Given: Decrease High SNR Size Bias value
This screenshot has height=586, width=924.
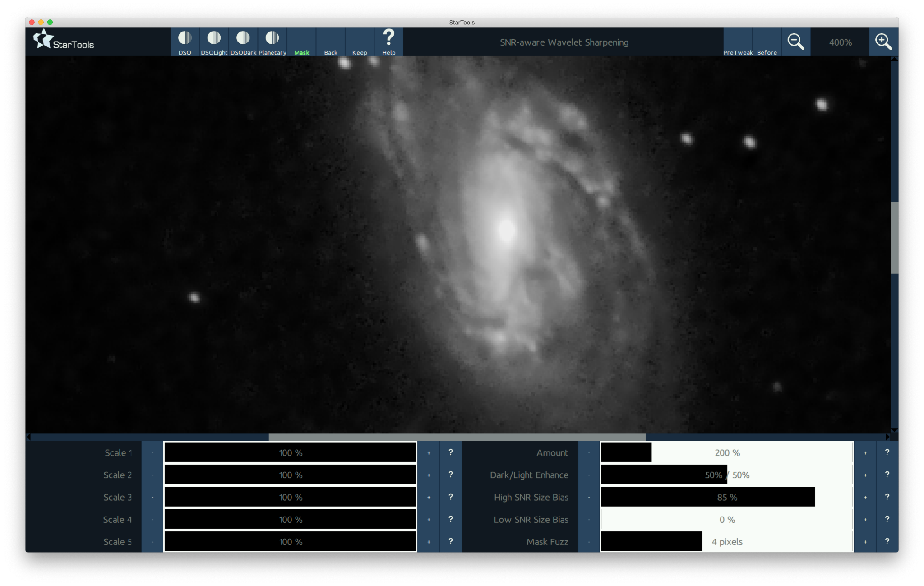Looking at the screenshot, I should pyautogui.click(x=589, y=497).
